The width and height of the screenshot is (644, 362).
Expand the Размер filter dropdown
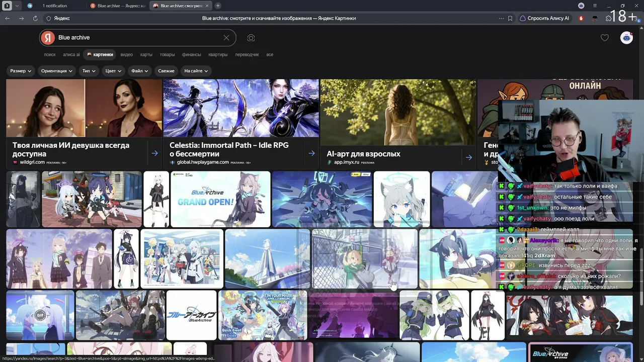[21, 71]
